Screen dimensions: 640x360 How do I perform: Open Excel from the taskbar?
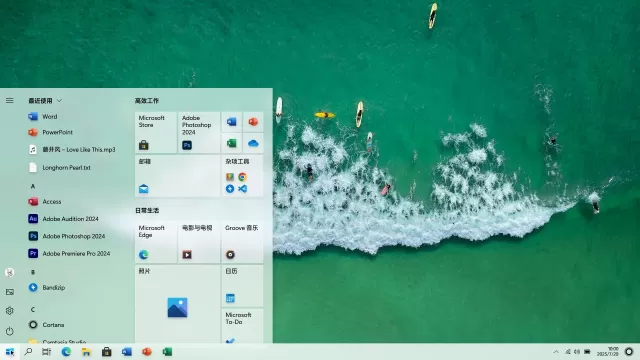[167, 352]
